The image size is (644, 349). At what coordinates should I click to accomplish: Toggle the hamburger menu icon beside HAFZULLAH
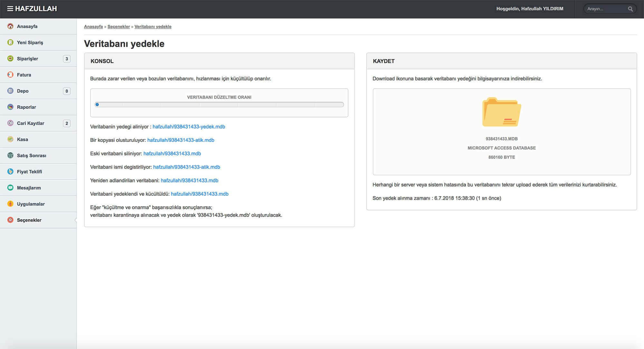(x=10, y=9)
